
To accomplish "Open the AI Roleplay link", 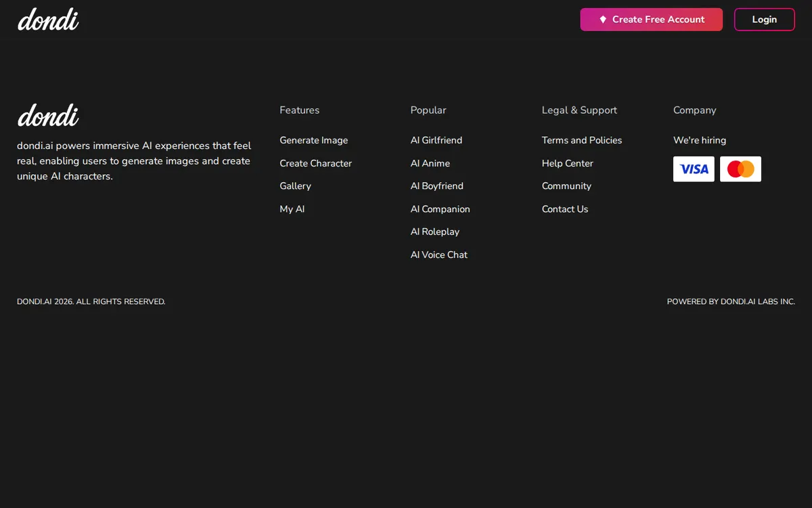I will pyautogui.click(x=435, y=232).
